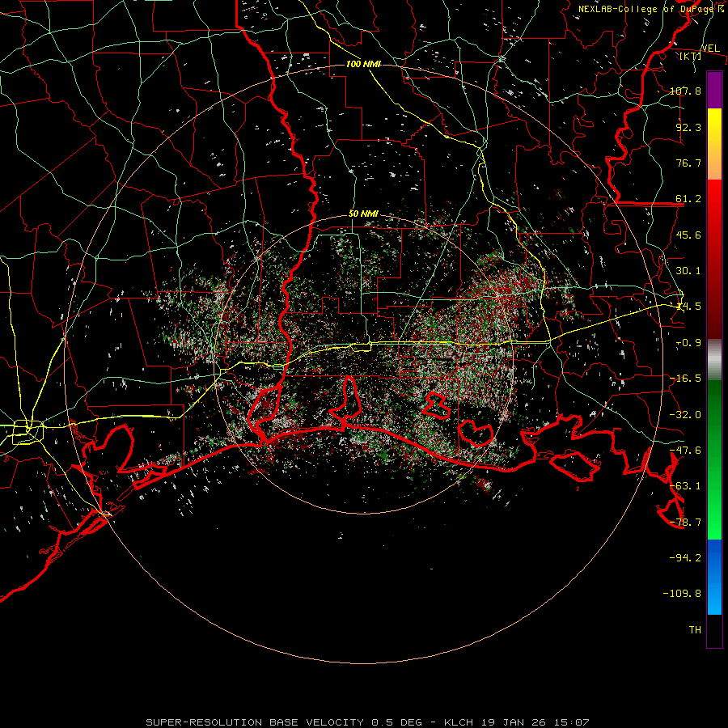This screenshot has height=728, width=728.
Task: Click the -32.0 legend value
Action: 685,414
